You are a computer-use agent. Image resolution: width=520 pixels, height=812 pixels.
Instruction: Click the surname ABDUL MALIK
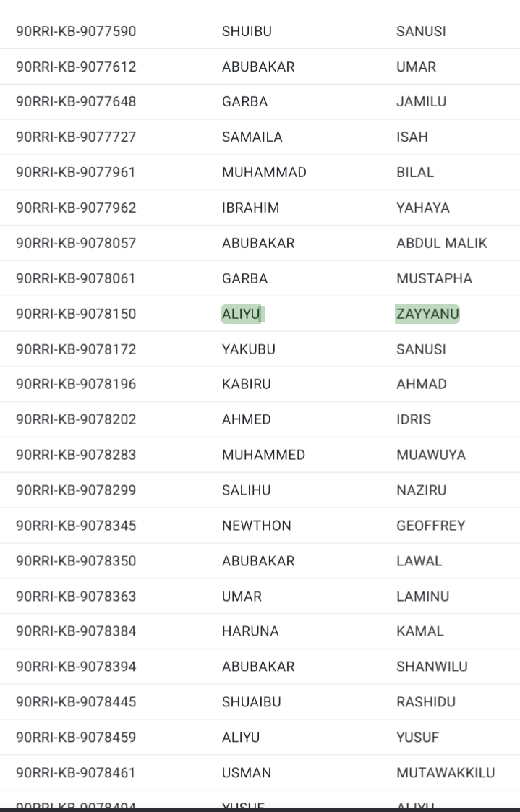442,243
